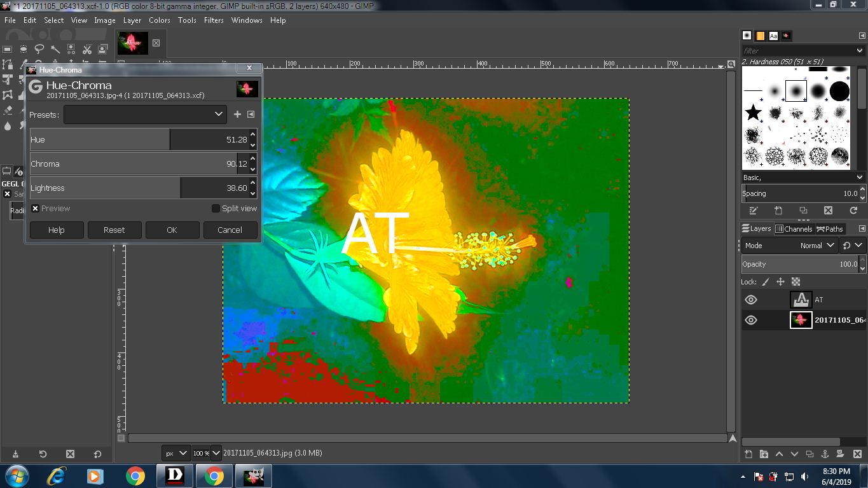Viewport: 868px width, 488px height.
Task: Open the Brushes panel configuration menu
Action: tap(862, 35)
